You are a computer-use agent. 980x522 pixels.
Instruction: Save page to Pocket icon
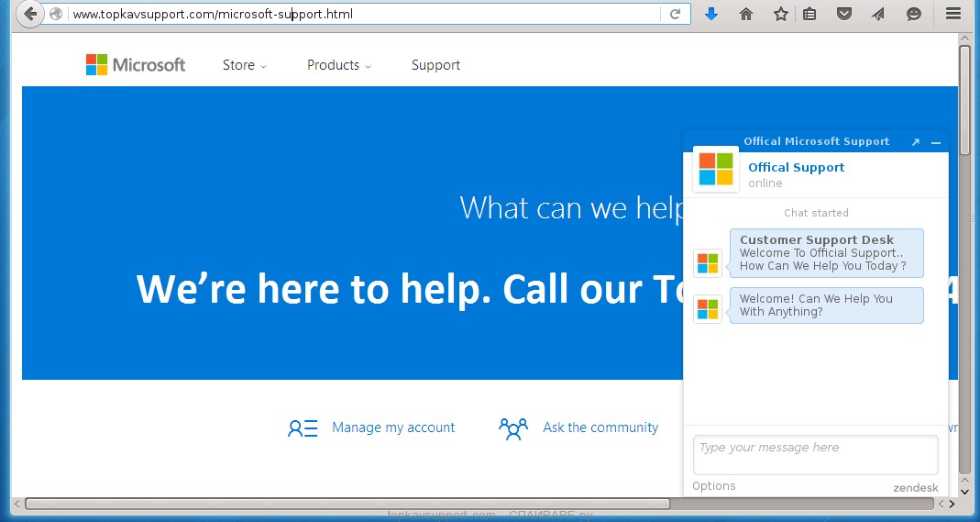pyautogui.click(x=844, y=14)
